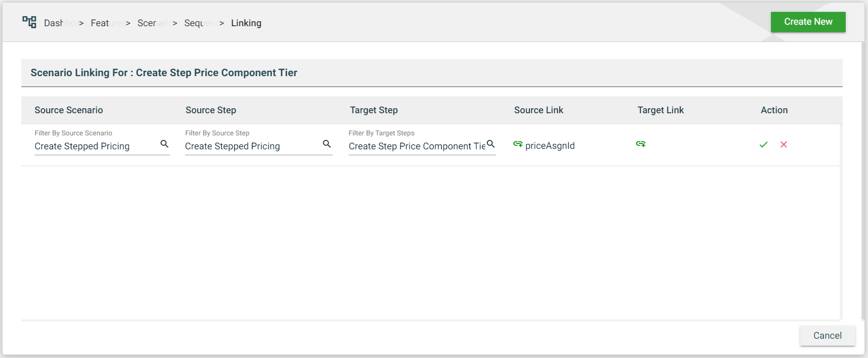Click the Source Scenario column header

(x=69, y=110)
